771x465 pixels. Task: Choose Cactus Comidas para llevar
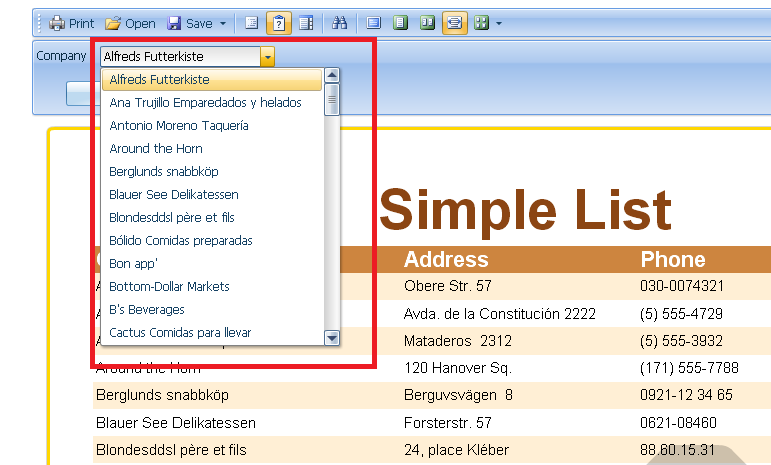tap(212, 333)
